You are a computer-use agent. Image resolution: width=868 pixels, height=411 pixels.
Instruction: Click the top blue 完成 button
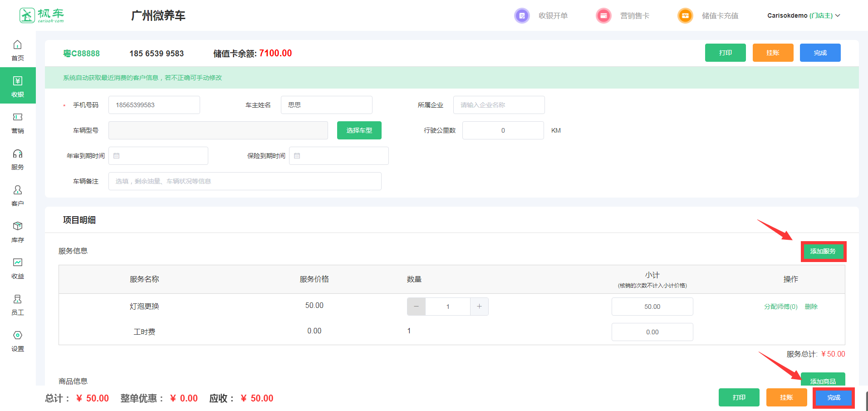click(820, 53)
